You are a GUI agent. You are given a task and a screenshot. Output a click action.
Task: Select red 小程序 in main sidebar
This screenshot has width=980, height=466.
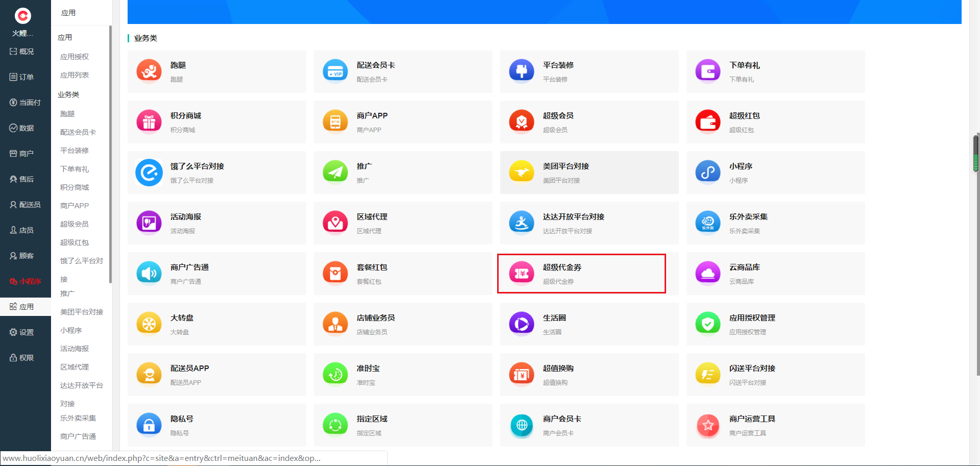[x=25, y=281]
